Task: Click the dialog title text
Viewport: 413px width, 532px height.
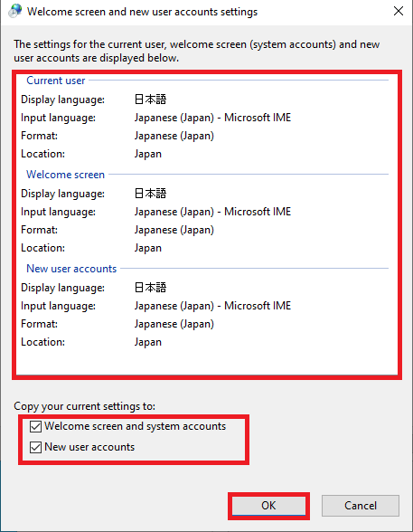Action: click(x=142, y=12)
